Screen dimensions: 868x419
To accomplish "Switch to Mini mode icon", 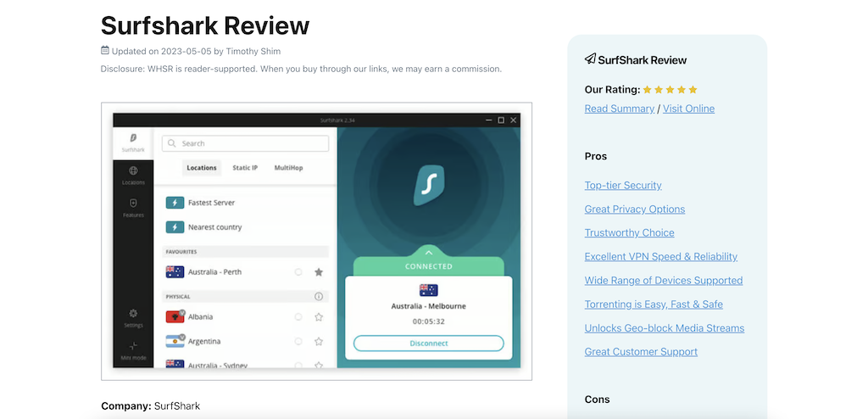I will tap(133, 346).
